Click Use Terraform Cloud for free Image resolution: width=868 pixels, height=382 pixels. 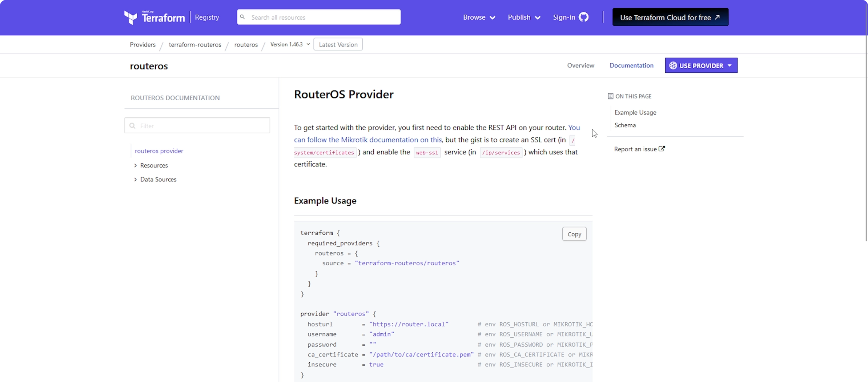[x=670, y=17]
